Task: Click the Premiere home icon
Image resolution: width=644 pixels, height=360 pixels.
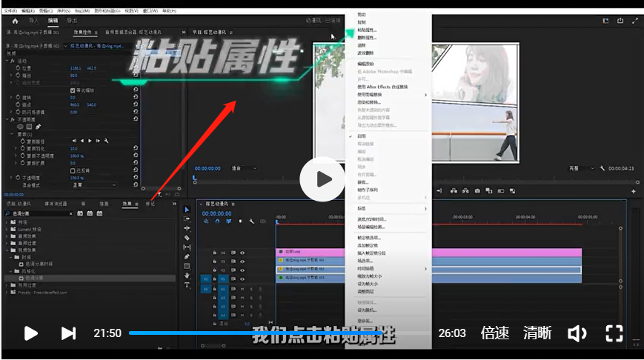Action: click(x=16, y=21)
